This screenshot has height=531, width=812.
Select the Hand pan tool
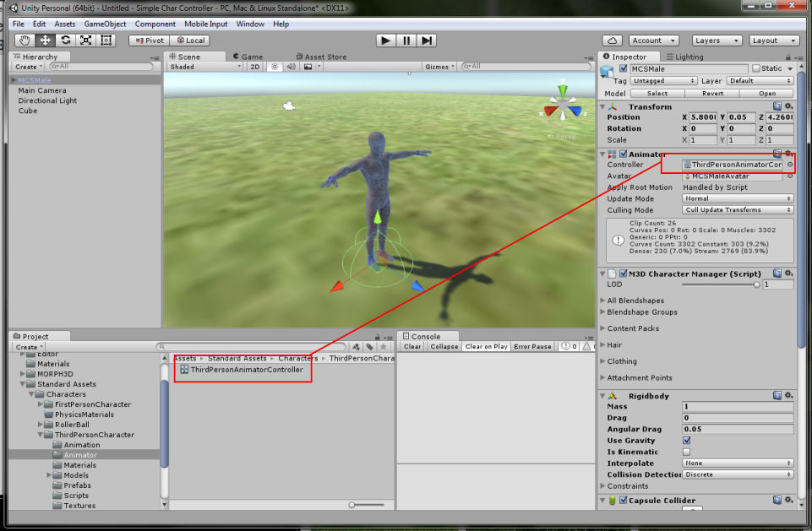[25, 40]
